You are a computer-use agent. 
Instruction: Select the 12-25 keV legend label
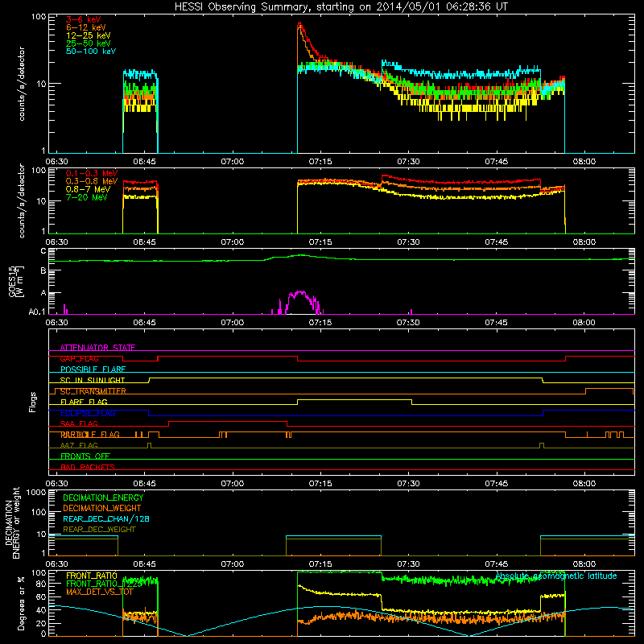(89, 35)
